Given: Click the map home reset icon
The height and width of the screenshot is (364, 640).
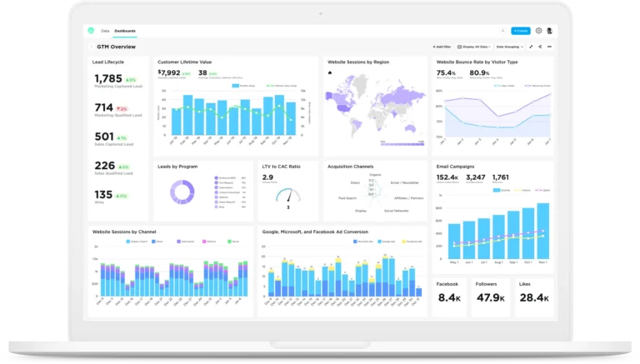Looking at the screenshot, I should tap(330, 72).
